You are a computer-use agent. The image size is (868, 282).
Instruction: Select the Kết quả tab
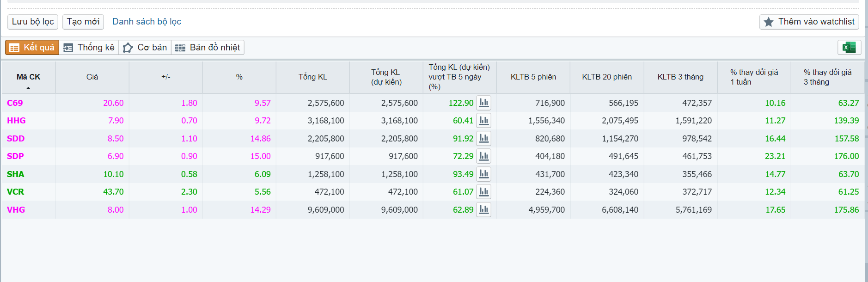pos(32,48)
